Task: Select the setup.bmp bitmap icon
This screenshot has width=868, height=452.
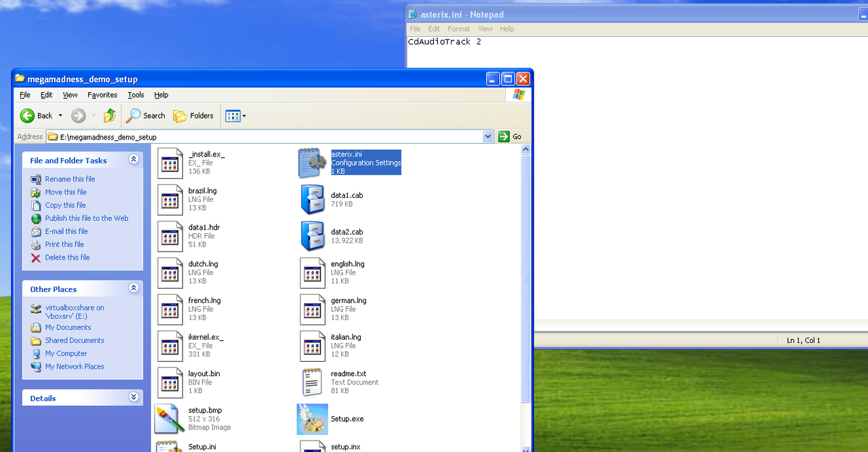Action: click(x=169, y=419)
